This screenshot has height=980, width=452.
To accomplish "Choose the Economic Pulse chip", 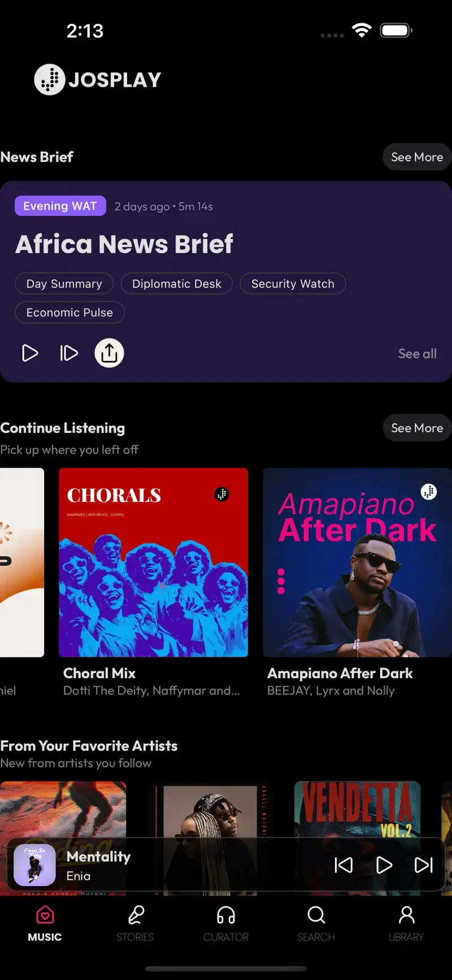I will tap(69, 313).
